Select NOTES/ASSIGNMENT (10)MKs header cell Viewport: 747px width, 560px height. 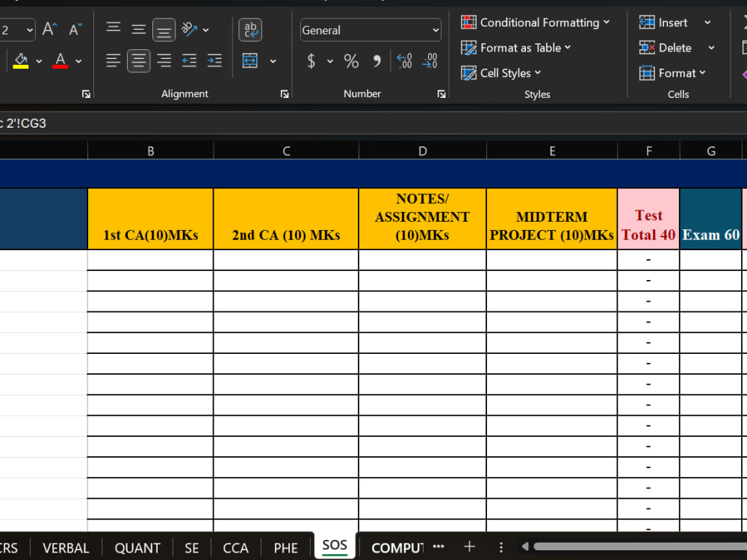click(423, 219)
